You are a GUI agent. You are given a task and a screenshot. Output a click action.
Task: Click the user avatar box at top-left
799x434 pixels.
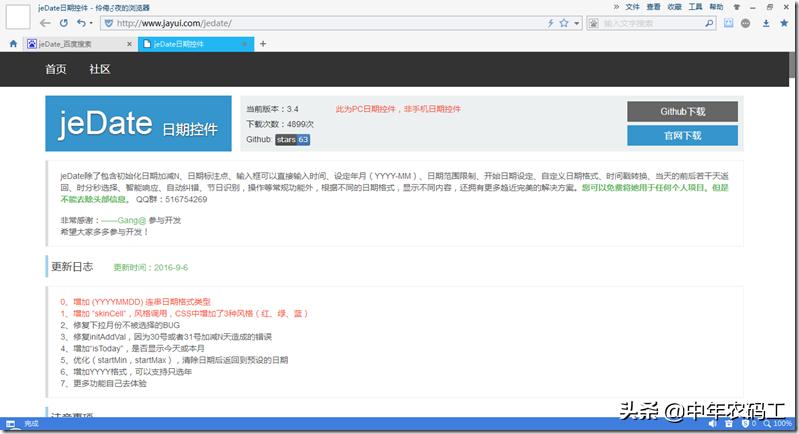18,17
